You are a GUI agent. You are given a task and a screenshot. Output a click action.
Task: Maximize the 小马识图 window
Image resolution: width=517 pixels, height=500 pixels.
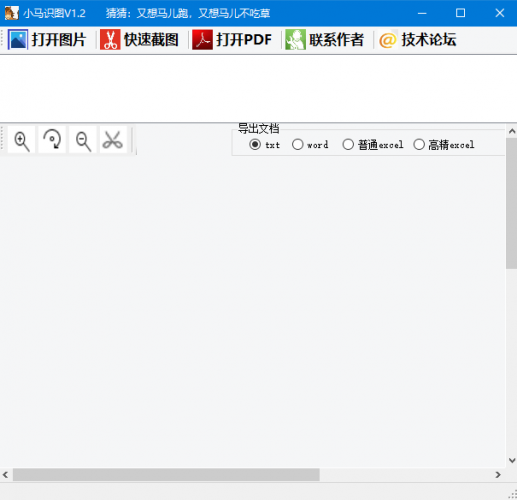pyautogui.click(x=460, y=13)
